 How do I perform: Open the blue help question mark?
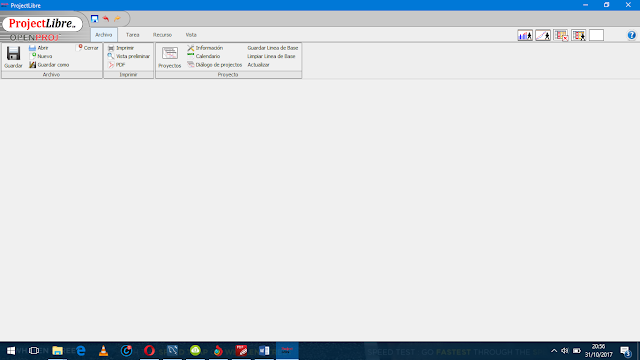[x=631, y=36]
